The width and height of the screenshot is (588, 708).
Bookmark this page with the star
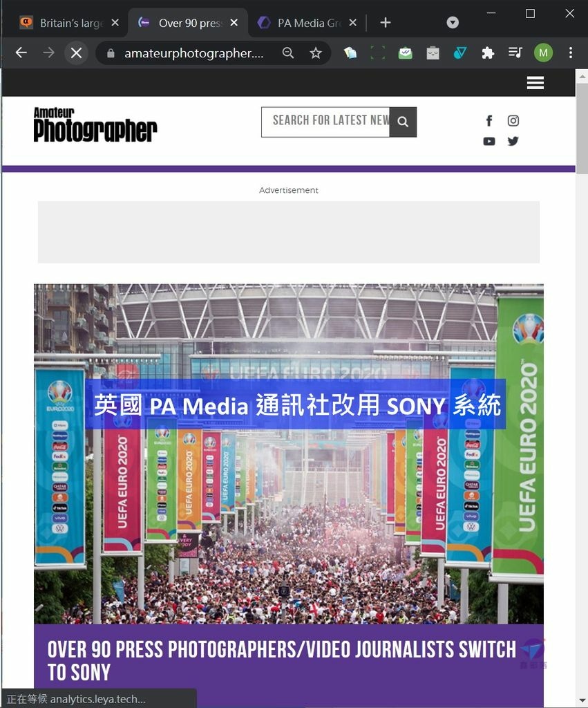click(x=316, y=53)
